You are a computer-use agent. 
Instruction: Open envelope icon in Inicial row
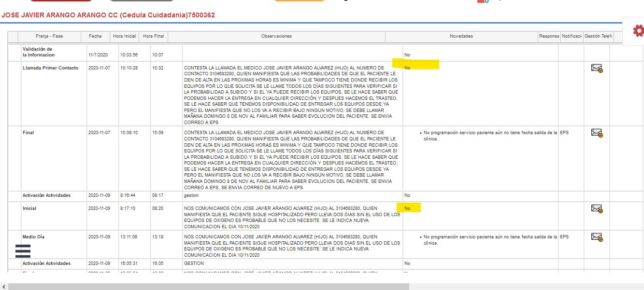(597, 208)
